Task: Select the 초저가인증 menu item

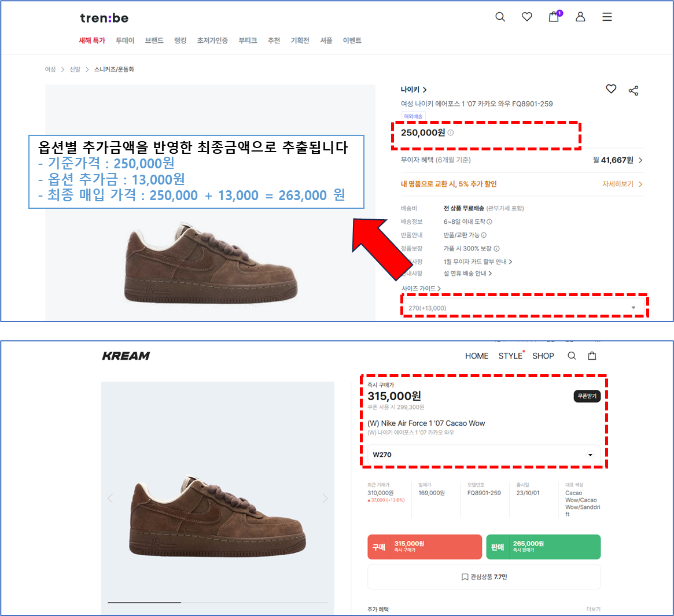Action: (212, 40)
